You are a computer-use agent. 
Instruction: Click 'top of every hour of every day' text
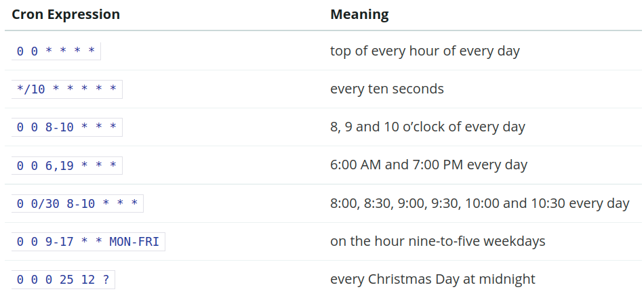point(424,51)
